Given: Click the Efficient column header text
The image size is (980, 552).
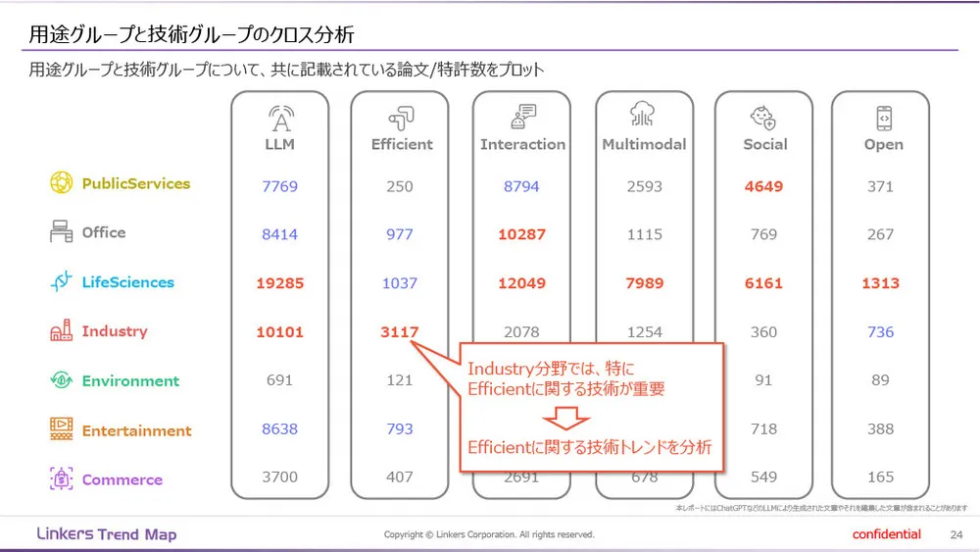Looking at the screenshot, I should (x=402, y=144).
